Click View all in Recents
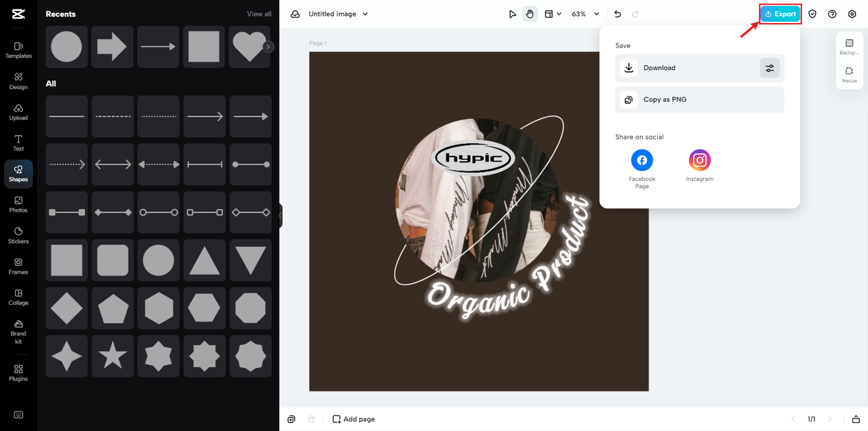 pyautogui.click(x=259, y=14)
